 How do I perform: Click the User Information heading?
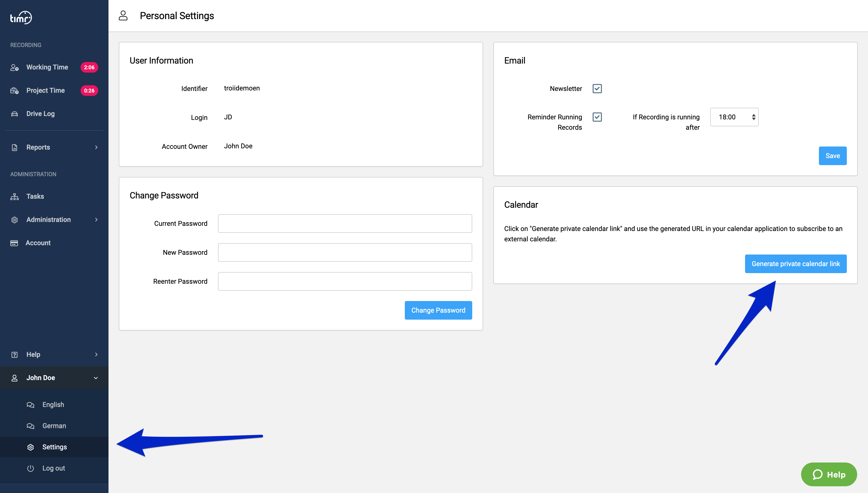(161, 61)
